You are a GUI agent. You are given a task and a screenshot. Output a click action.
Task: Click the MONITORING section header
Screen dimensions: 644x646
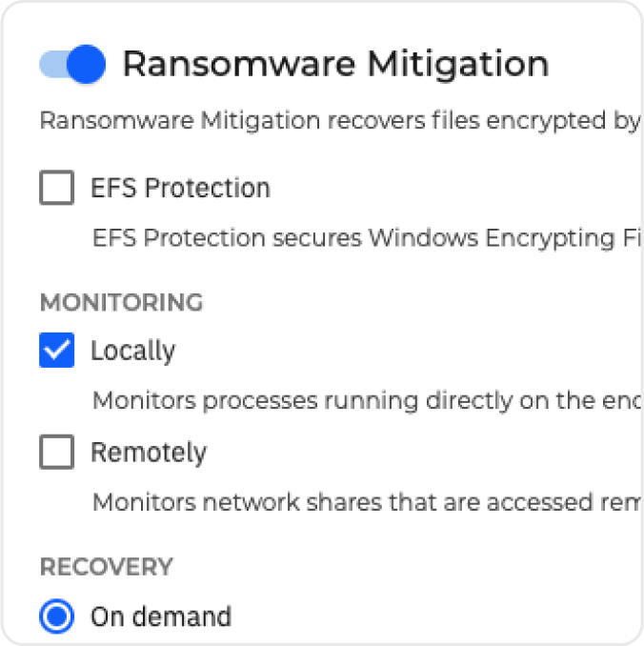pos(121,303)
